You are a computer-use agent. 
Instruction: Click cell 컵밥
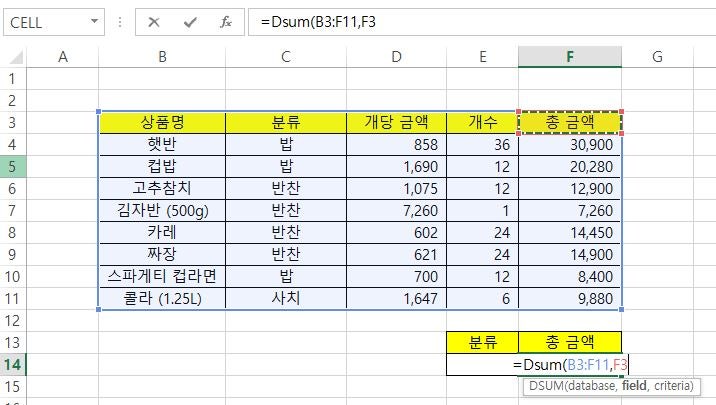pos(162,167)
